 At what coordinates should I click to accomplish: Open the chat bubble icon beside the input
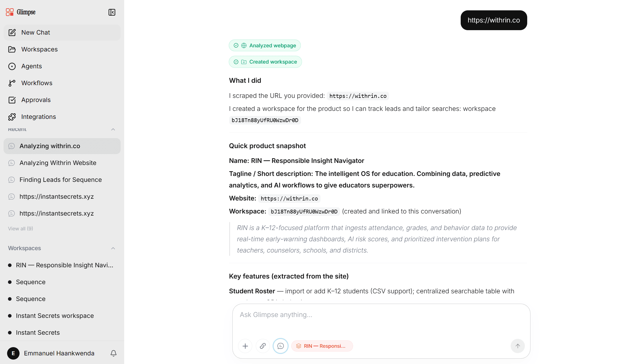pyautogui.click(x=280, y=346)
